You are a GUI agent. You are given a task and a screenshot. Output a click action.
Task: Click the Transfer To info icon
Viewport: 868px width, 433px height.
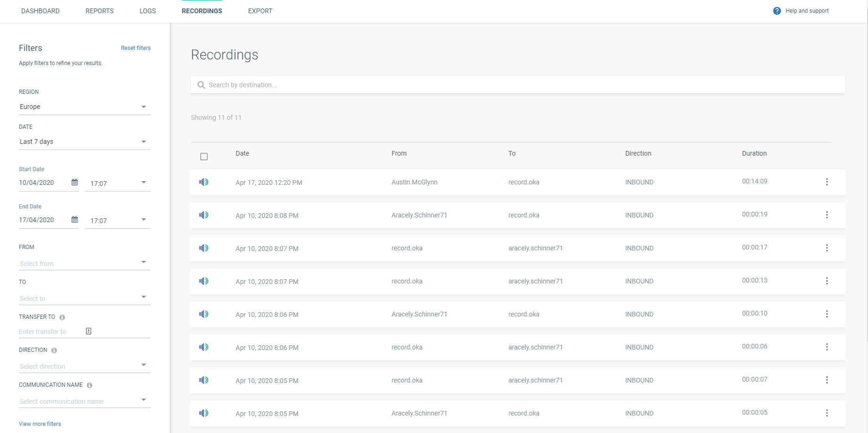coord(62,317)
